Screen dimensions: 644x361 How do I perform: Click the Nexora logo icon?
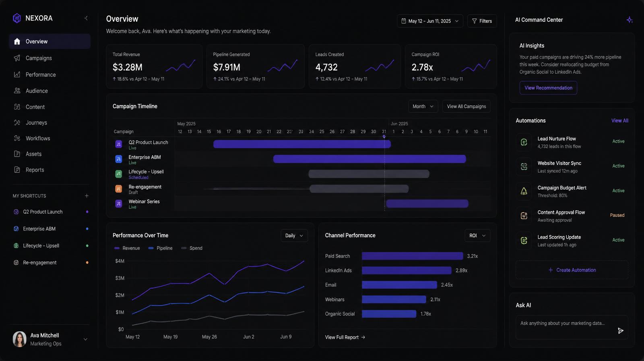(17, 18)
